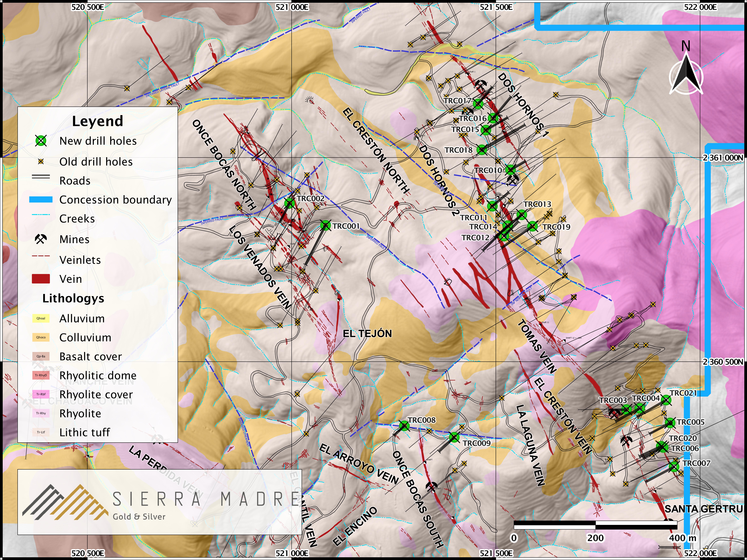The height and width of the screenshot is (560, 747).
Task: Click the TRC019 drill hole marker
Action: point(533,226)
